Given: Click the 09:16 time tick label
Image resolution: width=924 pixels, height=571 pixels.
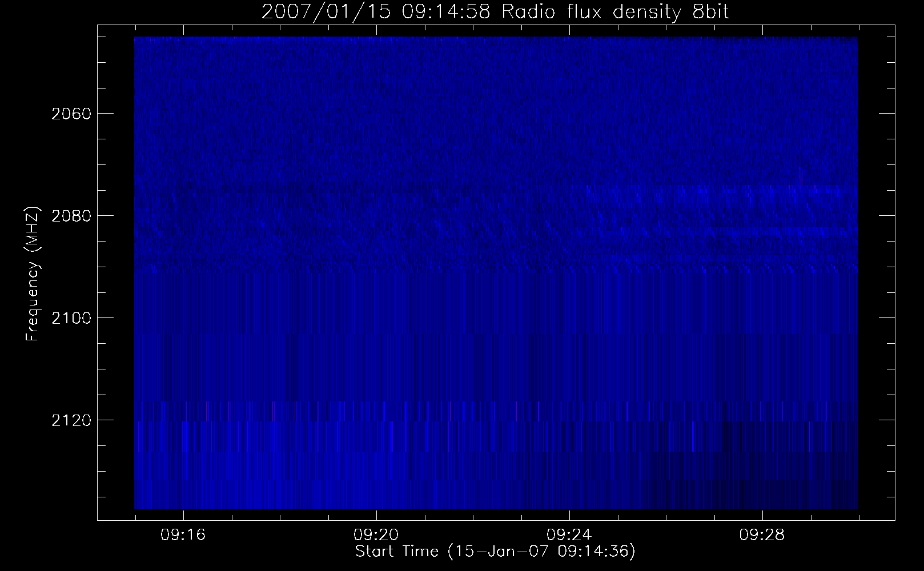Looking at the screenshot, I should 183,535.
